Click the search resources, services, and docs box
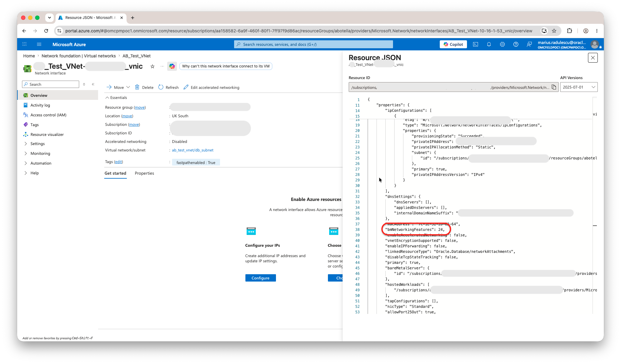The height and width of the screenshot is (364, 621). point(314,44)
